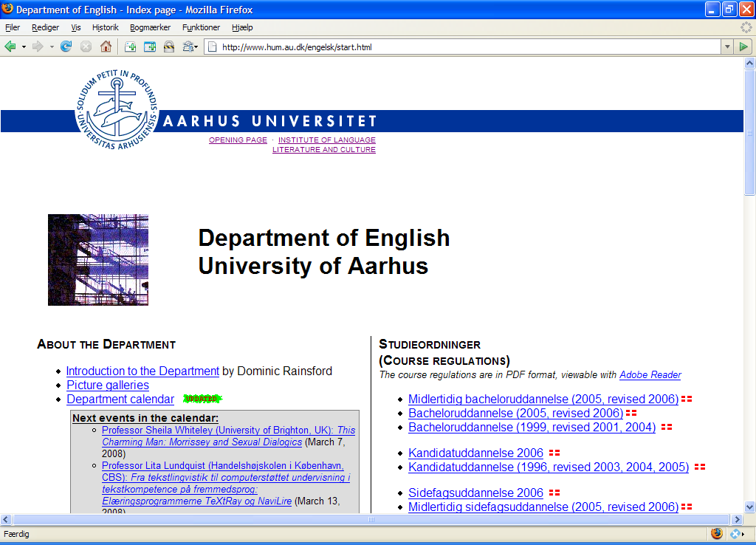
Task: Click Danish flag beside Midlertidig sidefagsuddannelse link
Action: pyautogui.click(x=687, y=507)
